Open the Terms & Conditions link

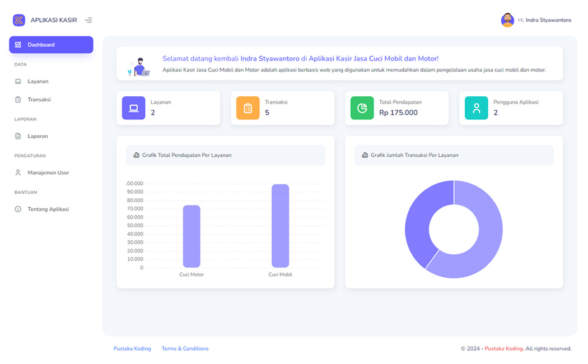185,349
